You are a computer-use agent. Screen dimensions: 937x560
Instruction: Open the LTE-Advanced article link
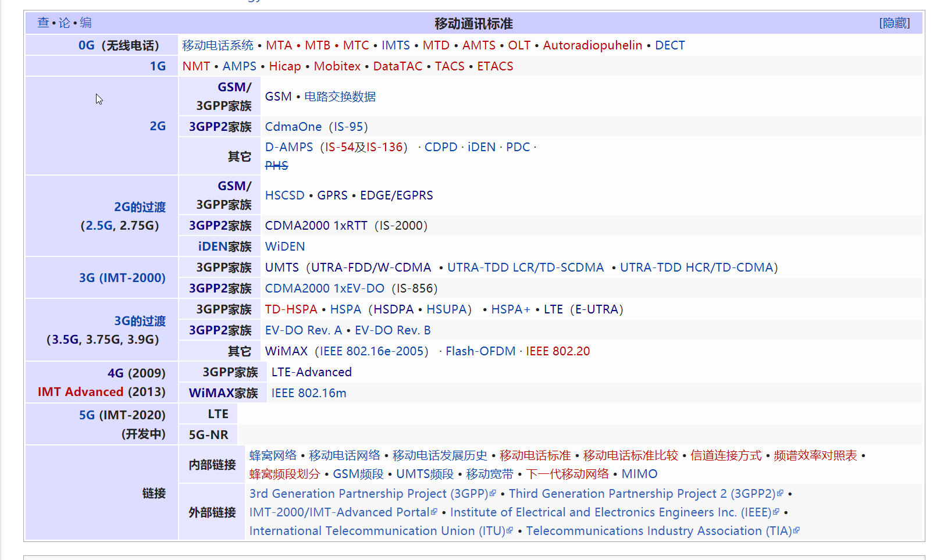311,372
